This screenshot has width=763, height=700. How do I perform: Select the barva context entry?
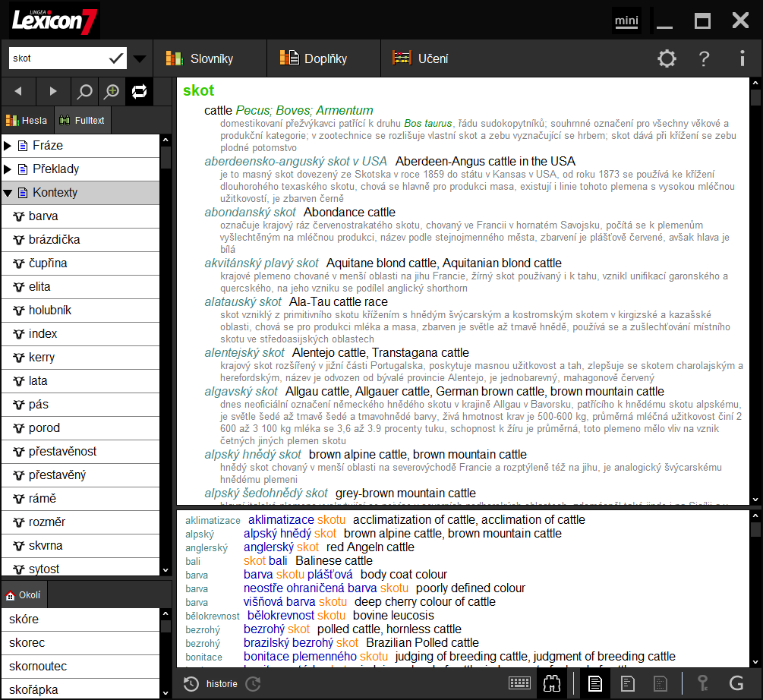tap(80, 216)
